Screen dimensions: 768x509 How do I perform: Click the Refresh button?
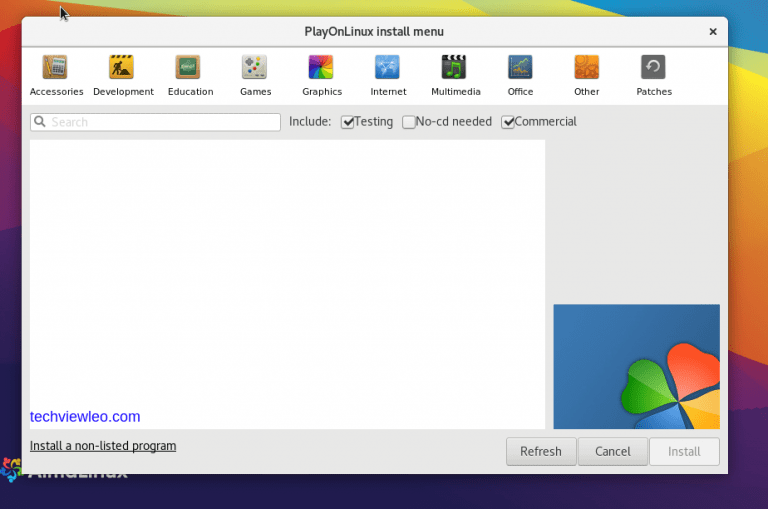[x=541, y=451]
